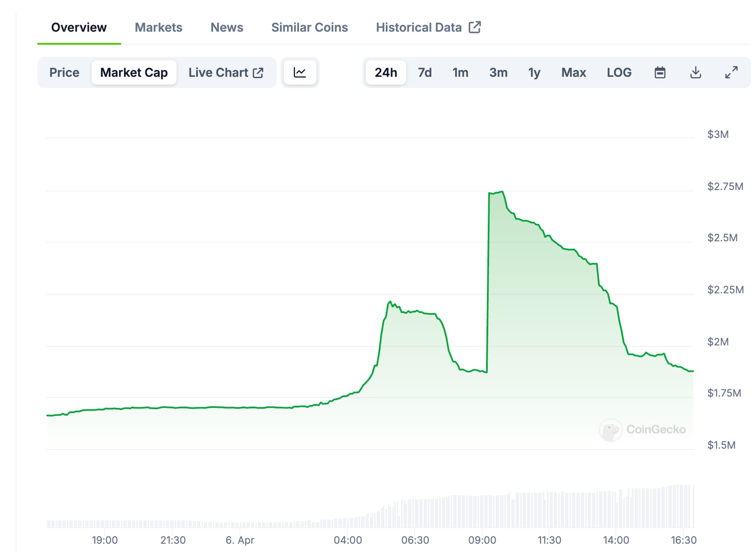Choose the 1m time range
The image size is (756, 552).
click(460, 72)
